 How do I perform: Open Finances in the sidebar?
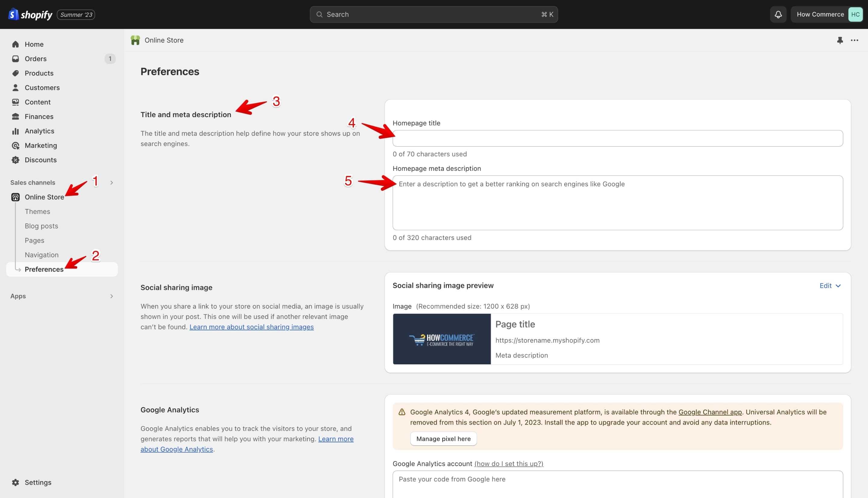62,116
